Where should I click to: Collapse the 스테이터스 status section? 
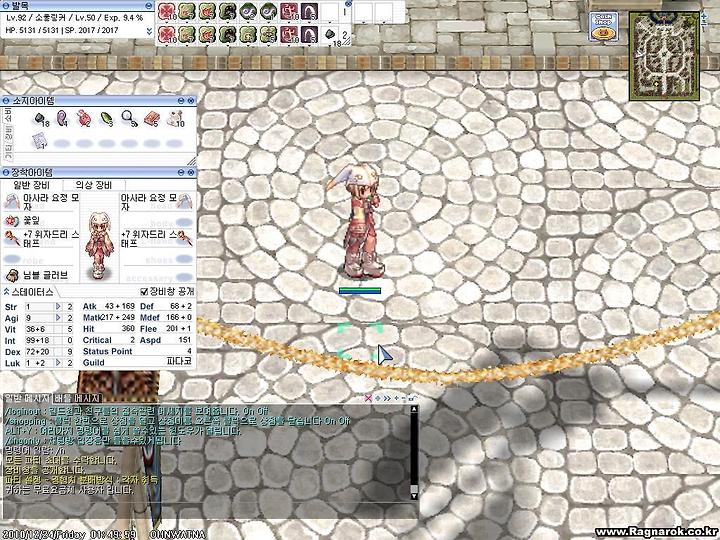tap(6, 292)
